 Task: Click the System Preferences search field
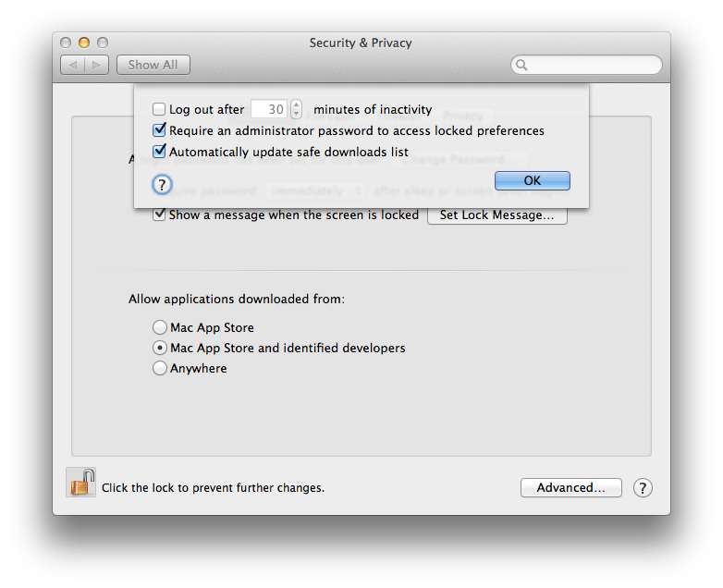586,65
